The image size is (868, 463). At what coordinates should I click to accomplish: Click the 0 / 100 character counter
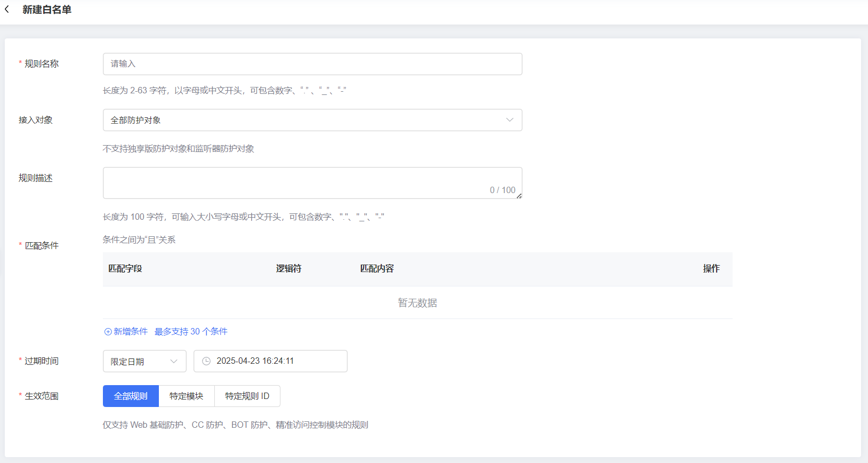pos(503,190)
